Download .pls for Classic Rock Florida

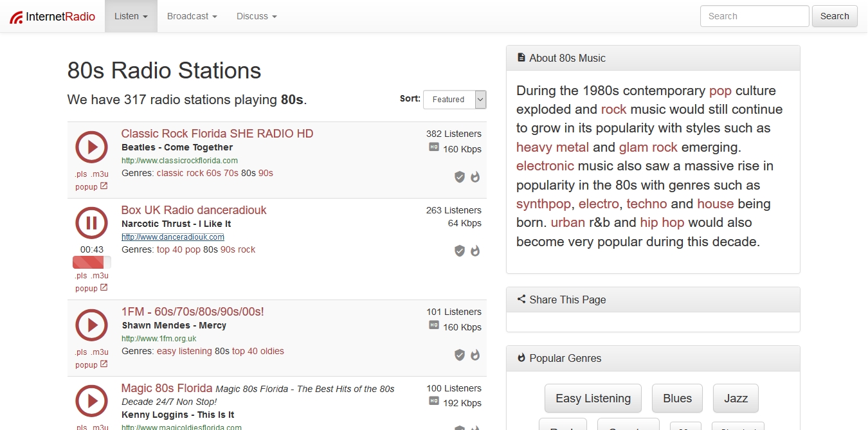(81, 174)
